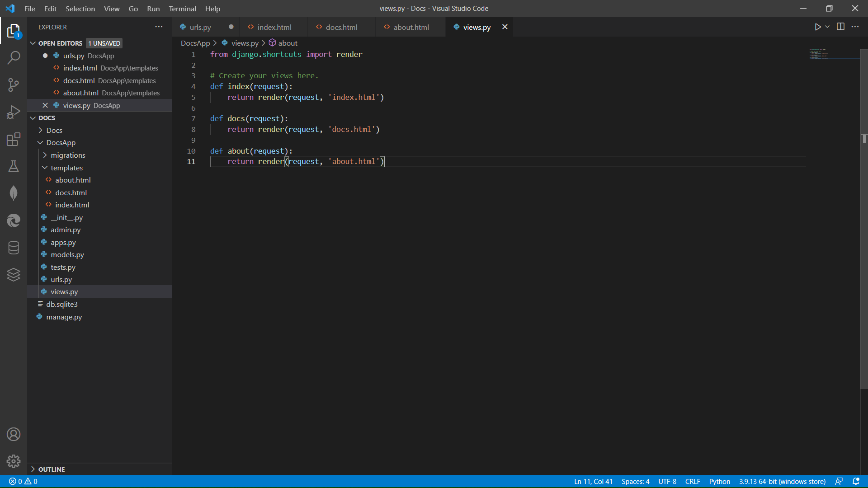Open the Source Control view
This screenshot has height=488, width=868.
[14, 85]
